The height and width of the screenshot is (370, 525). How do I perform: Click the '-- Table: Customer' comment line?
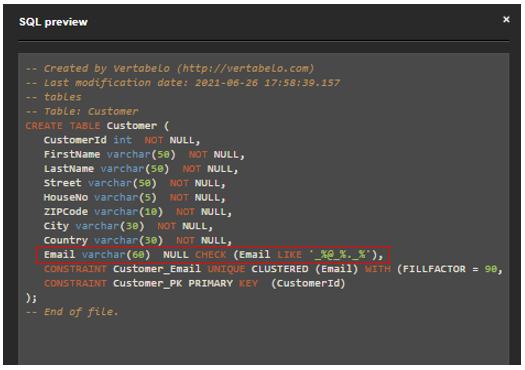click(82, 112)
